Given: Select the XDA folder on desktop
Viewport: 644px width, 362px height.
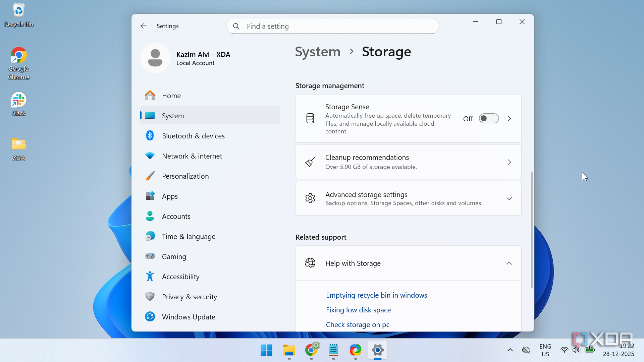Looking at the screenshot, I should coord(19,149).
